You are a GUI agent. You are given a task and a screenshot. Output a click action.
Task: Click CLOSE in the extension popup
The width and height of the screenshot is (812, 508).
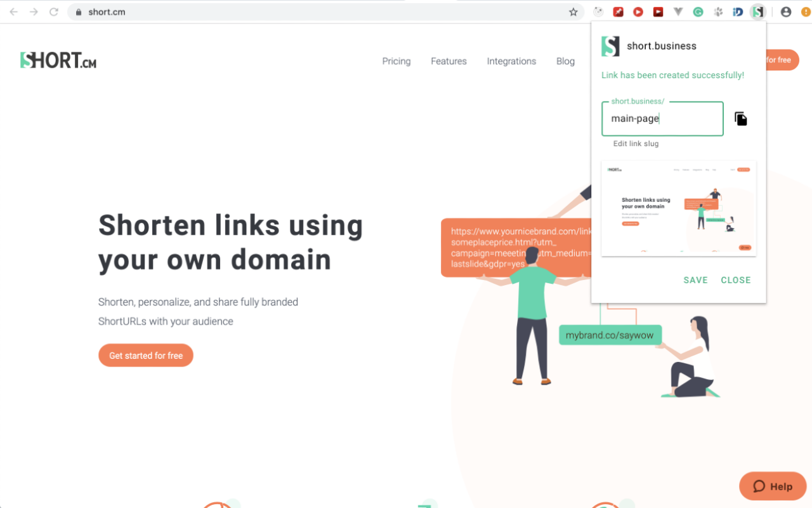(x=736, y=280)
